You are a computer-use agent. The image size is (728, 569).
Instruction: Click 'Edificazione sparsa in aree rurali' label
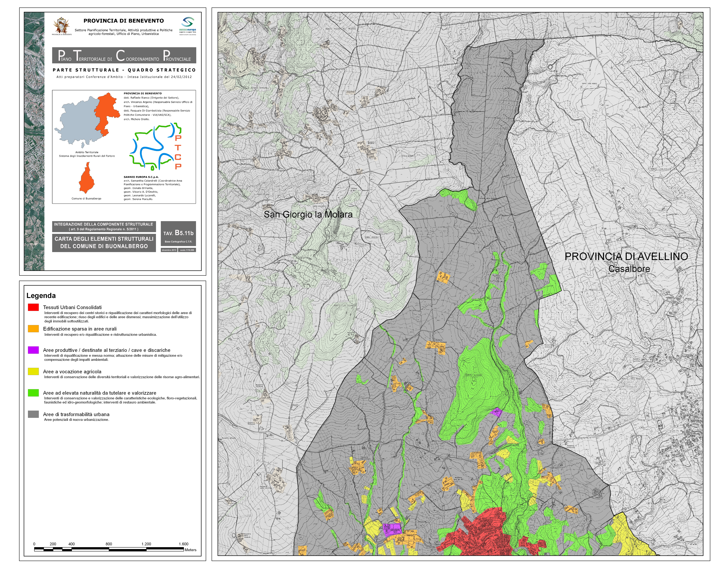[80, 329]
